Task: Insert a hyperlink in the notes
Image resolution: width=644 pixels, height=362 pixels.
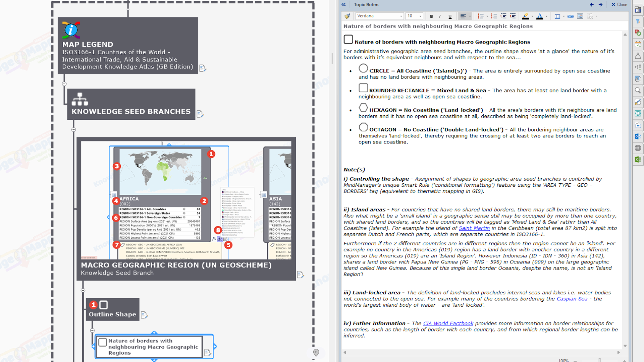Action: click(x=570, y=16)
